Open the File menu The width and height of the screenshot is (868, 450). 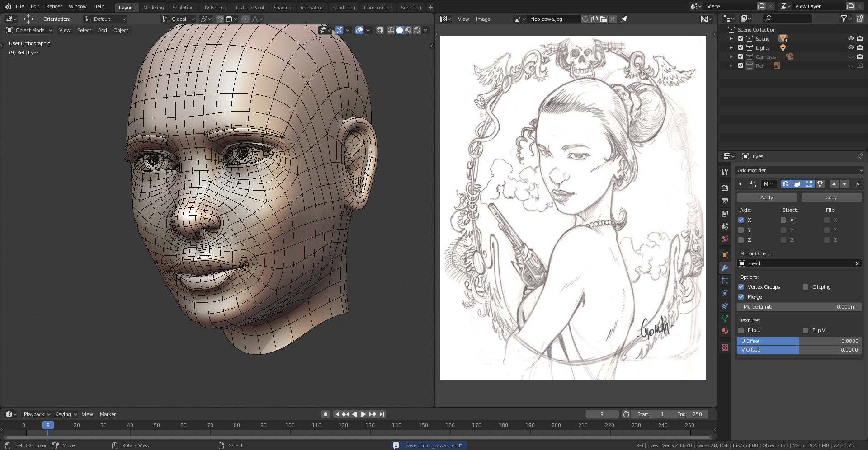point(20,6)
